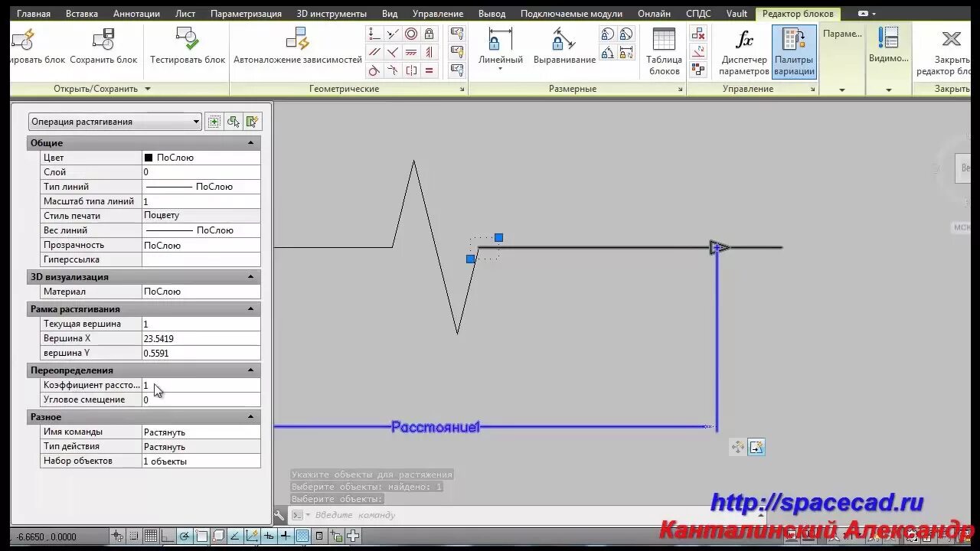
Task: Open the Вставка ribbon tab
Action: click(82, 14)
